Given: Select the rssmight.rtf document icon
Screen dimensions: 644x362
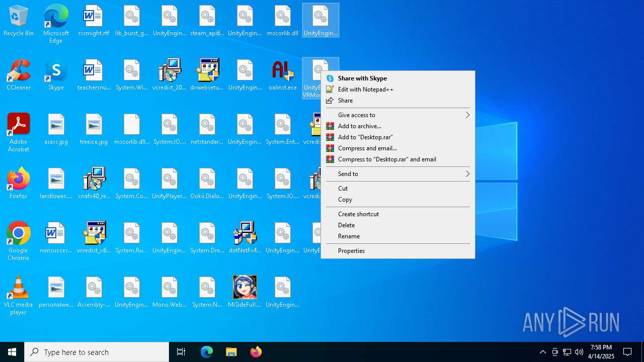Looking at the screenshot, I should point(94,21).
